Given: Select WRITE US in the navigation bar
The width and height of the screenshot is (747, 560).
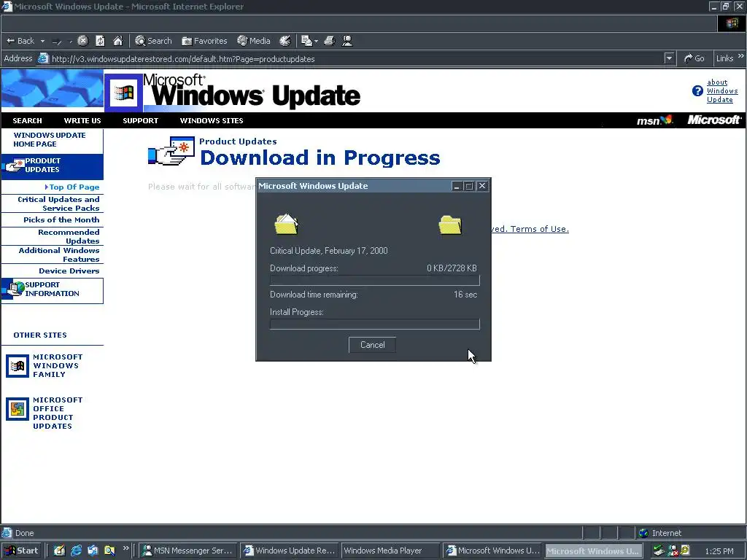Looking at the screenshot, I should point(82,121).
